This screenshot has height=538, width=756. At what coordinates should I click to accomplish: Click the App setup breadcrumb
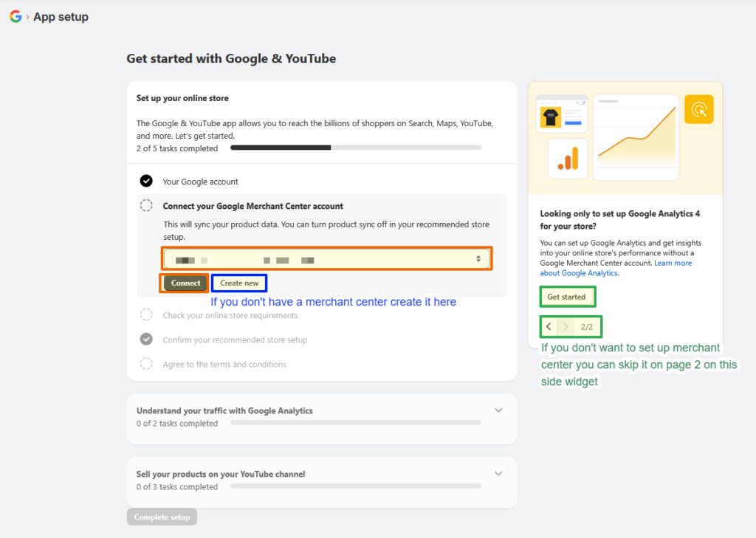coord(61,16)
